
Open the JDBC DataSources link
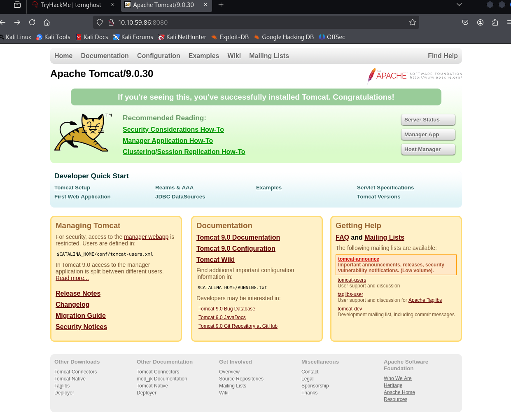click(x=180, y=196)
